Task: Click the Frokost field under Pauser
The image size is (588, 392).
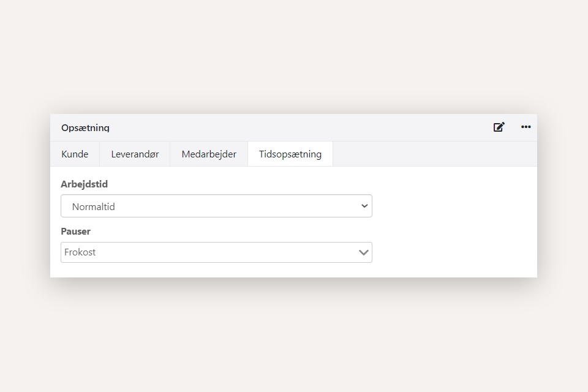Action: [216, 252]
